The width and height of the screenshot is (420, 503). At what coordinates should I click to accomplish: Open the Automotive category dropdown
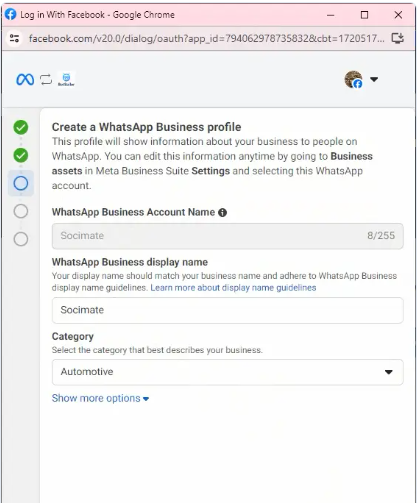(x=228, y=372)
